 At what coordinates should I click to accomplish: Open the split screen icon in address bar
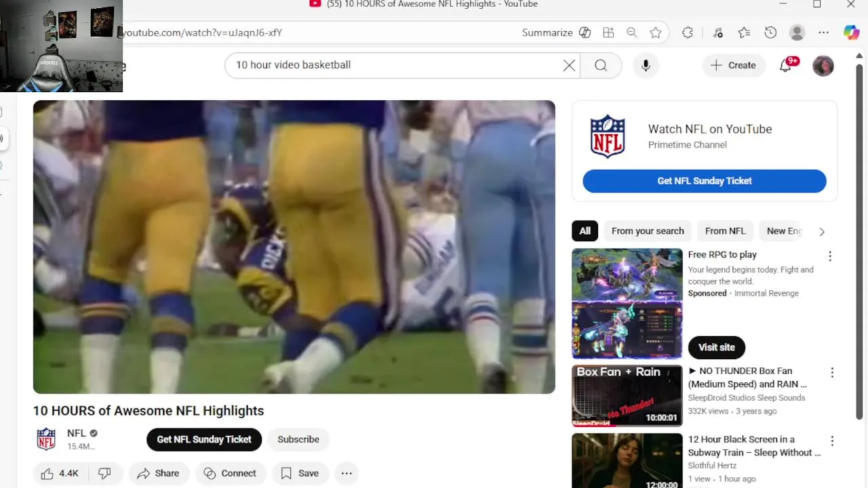tap(608, 33)
